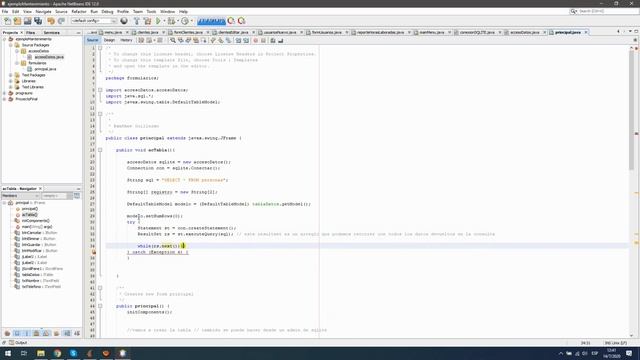Open the Refactor menu
This screenshot has height=360, width=640.
coord(79,11)
